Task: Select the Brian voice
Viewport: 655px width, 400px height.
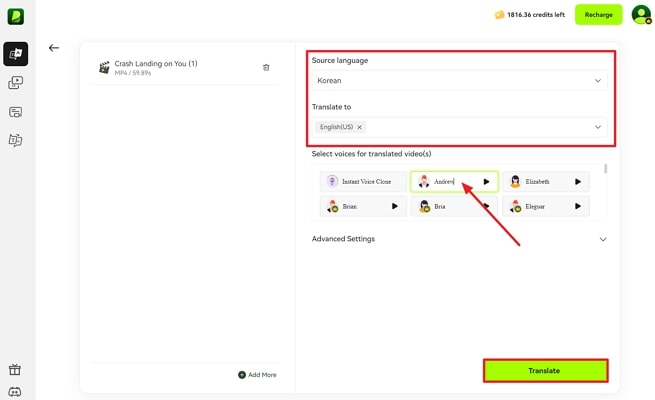Action: coord(363,206)
